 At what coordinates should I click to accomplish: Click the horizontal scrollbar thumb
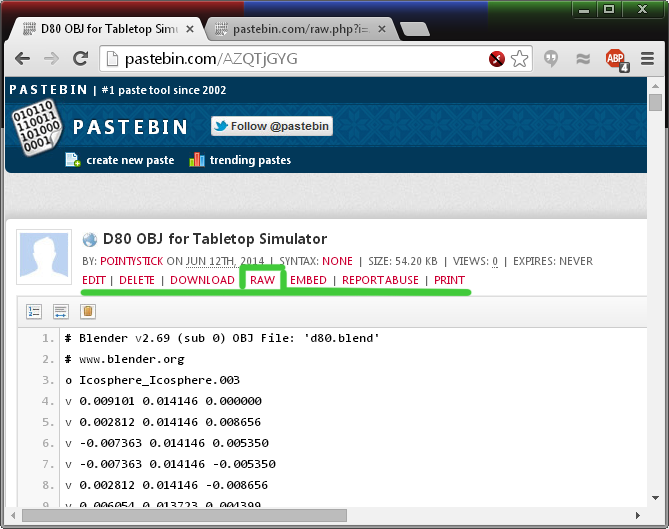point(184,515)
